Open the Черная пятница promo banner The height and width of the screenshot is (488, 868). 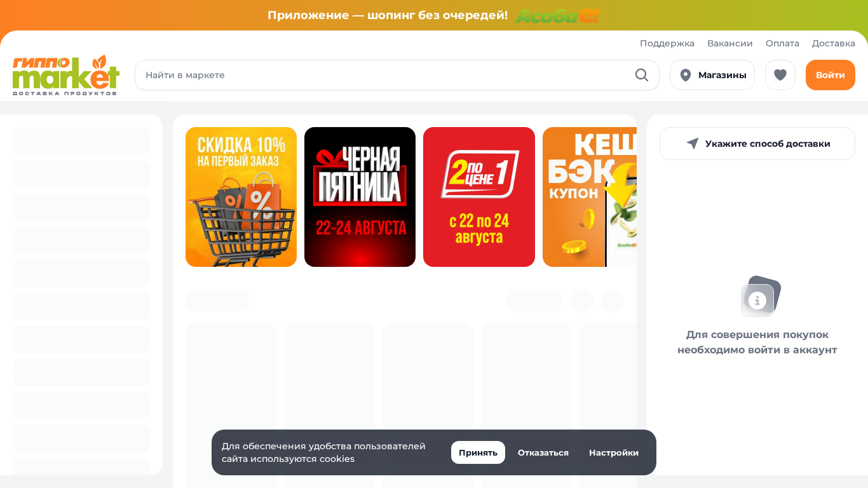click(x=360, y=197)
